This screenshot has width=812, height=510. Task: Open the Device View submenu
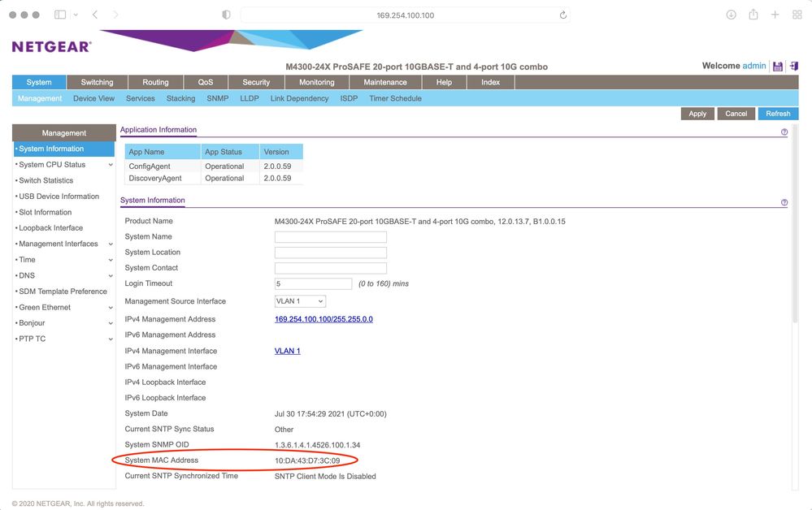(93, 98)
